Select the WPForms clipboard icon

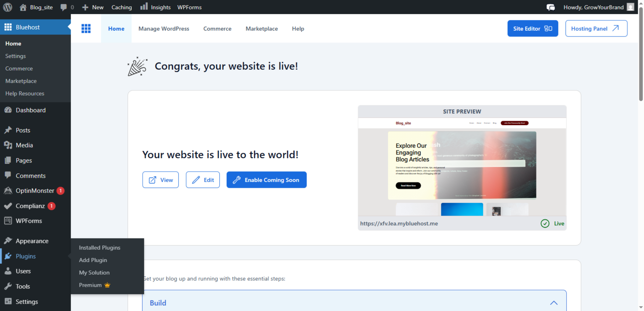(x=8, y=221)
